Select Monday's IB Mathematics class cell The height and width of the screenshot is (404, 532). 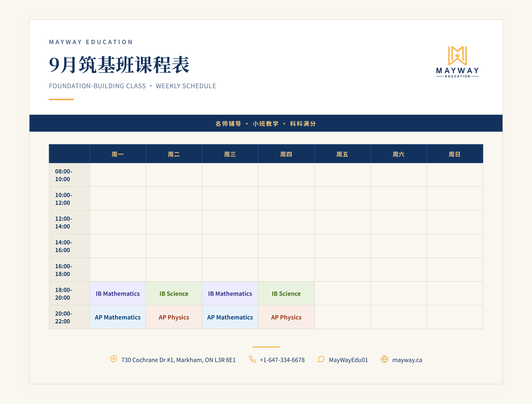118,293
